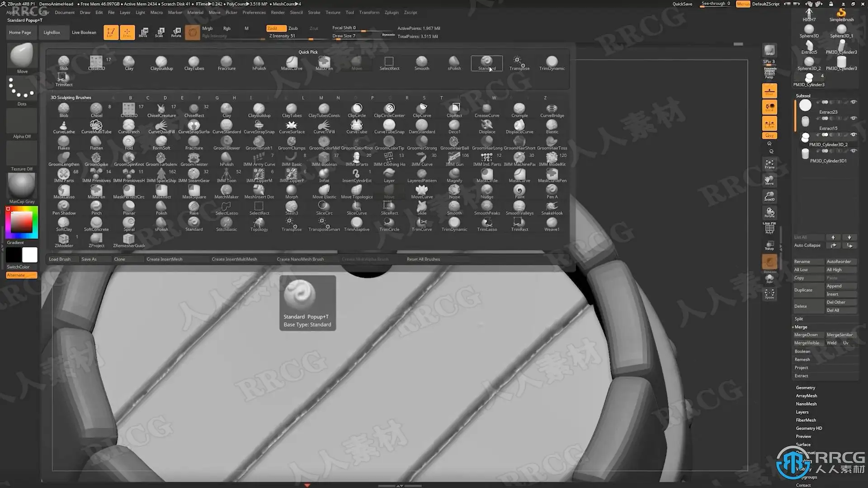Collapse the Merge section
868x488 pixels.
801,327
